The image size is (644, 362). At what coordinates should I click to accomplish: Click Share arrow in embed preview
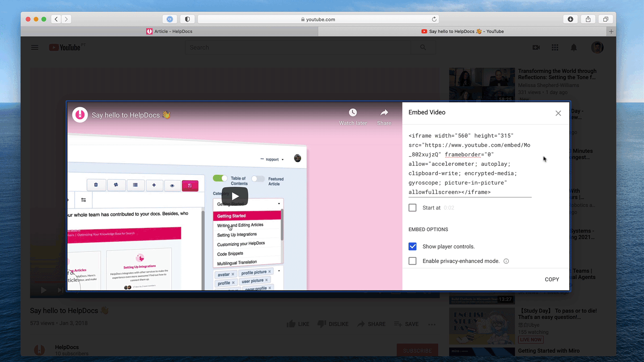(x=384, y=113)
